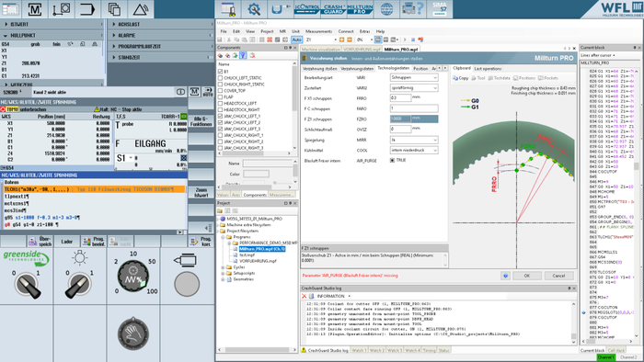Image resolution: width=644 pixels, height=362 pixels.
Task: Click the Schlichtaufmaß OVSZ input field
Action: 400,130
